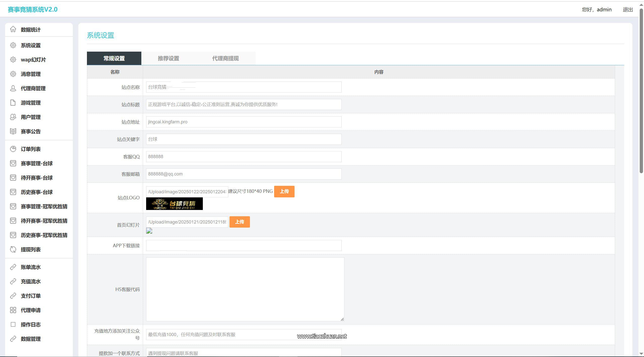
Task: Click the home icon beside 数据统计
Action: 13,29
